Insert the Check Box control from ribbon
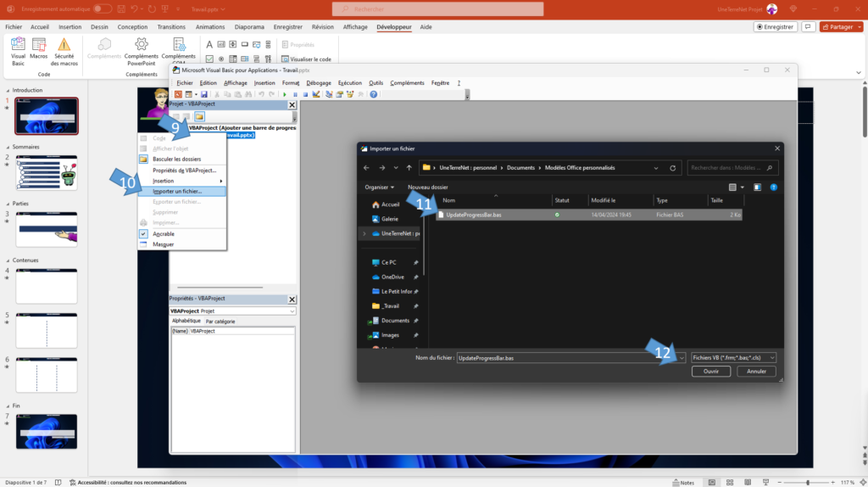 coord(209,59)
